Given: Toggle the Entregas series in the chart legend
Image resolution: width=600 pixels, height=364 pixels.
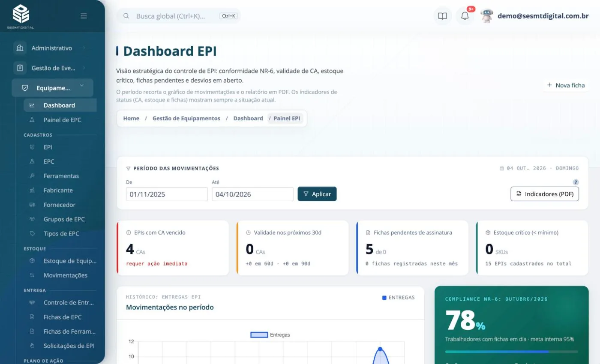Looking at the screenshot, I should pyautogui.click(x=270, y=335).
